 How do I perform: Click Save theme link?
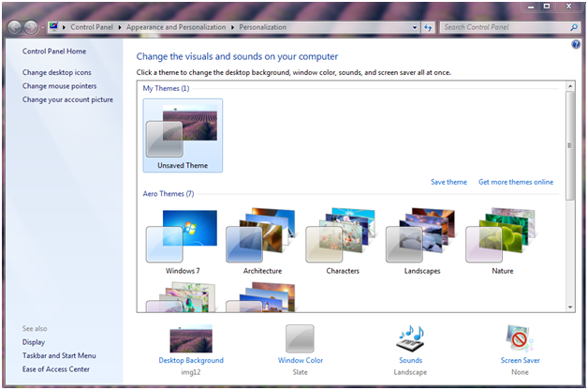448,182
